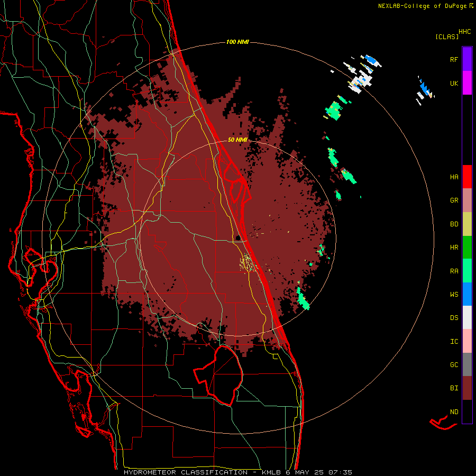Click the BD legend label
Image resolution: width=476 pixels, height=476 pixels.
point(454,224)
